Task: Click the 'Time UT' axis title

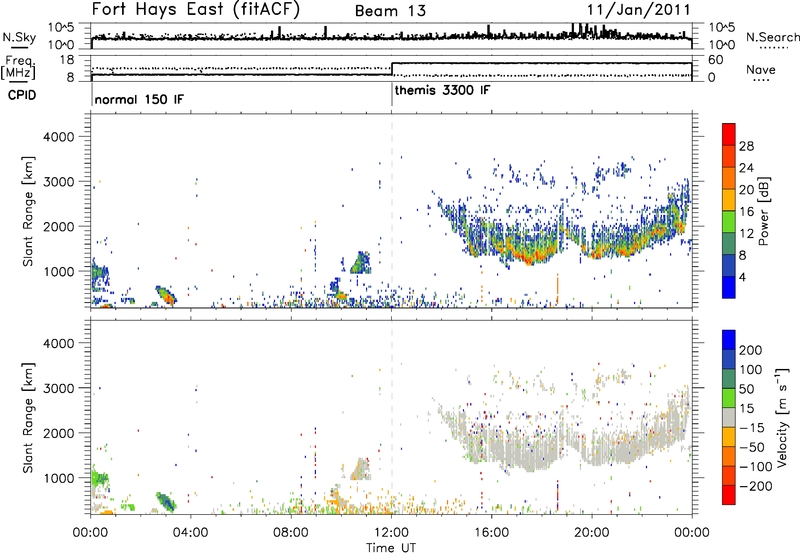Action: coord(391,548)
